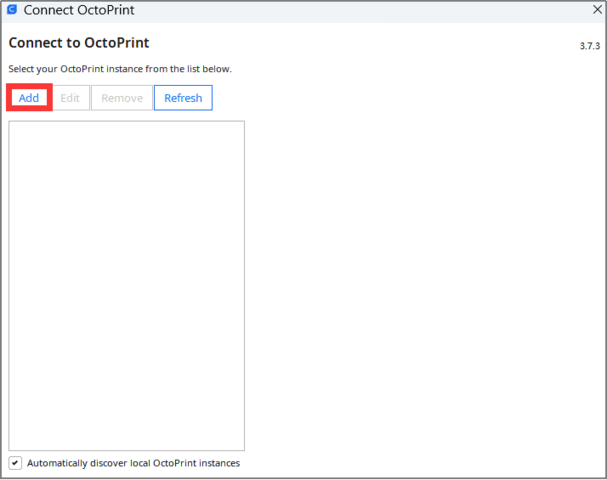Image resolution: width=607 pixels, height=480 pixels.
Task: Click the blank panel right of instance list
Action: [x=425, y=285]
